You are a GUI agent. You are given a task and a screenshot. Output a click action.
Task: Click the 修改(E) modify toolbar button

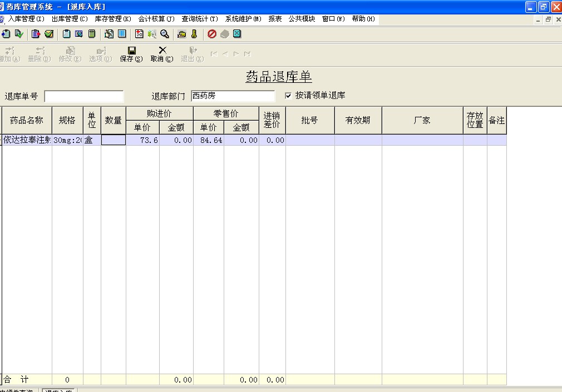pyautogui.click(x=70, y=54)
